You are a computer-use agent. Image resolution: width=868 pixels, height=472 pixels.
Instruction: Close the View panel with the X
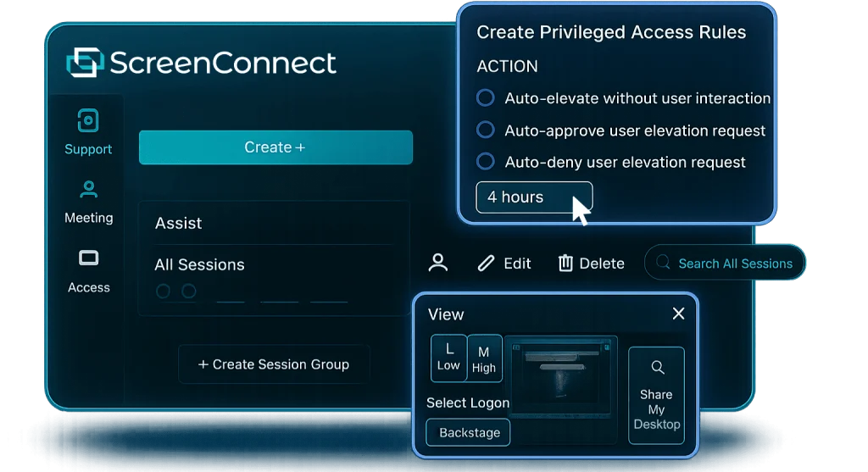tap(679, 314)
